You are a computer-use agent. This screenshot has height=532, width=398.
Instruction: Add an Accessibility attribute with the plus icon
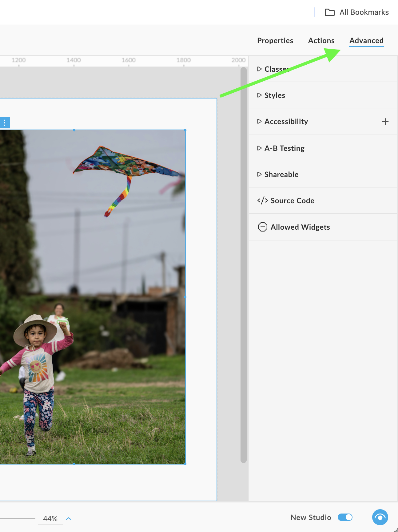(385, 122)
